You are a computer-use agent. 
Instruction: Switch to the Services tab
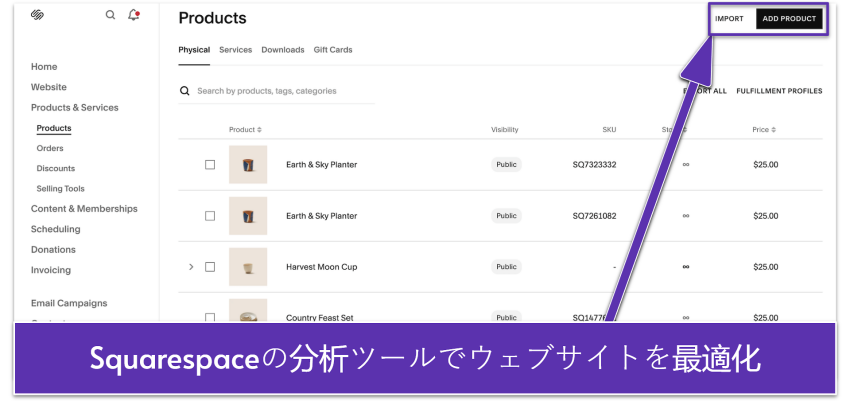(235, 50)
